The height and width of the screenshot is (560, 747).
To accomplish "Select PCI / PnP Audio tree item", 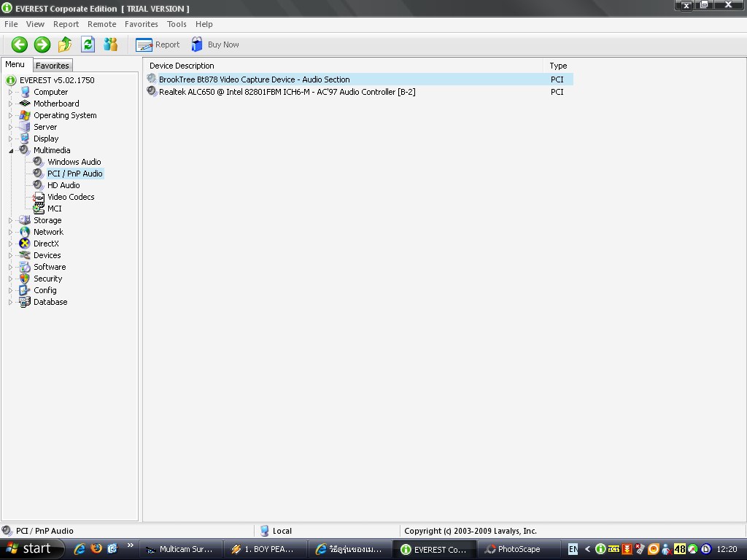I will pos(75,174).
